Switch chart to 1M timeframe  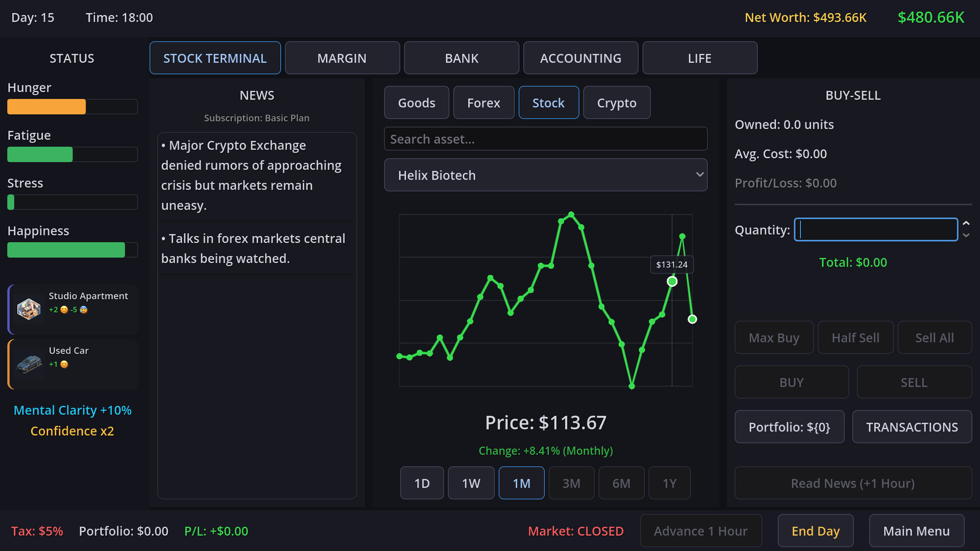(521, 483)
